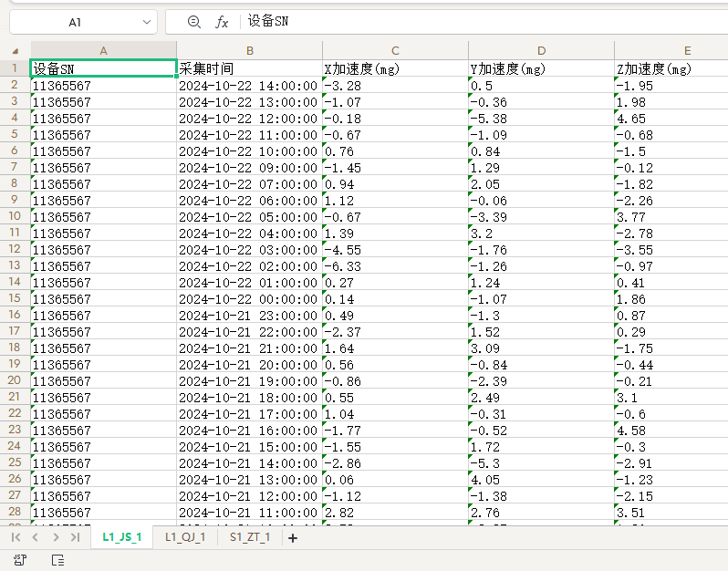Click the second status bar layout icon
Screen dimensions: 728x571
pyautogui.click(x=57, y=560)
